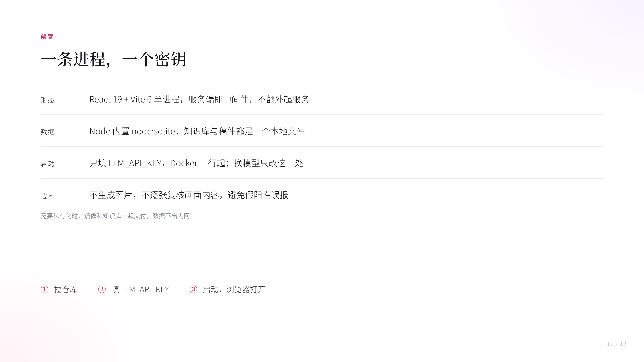Viewport: 644px width, 362px height.
Task: Click the circled number ② icon
Action: (102, 289)
